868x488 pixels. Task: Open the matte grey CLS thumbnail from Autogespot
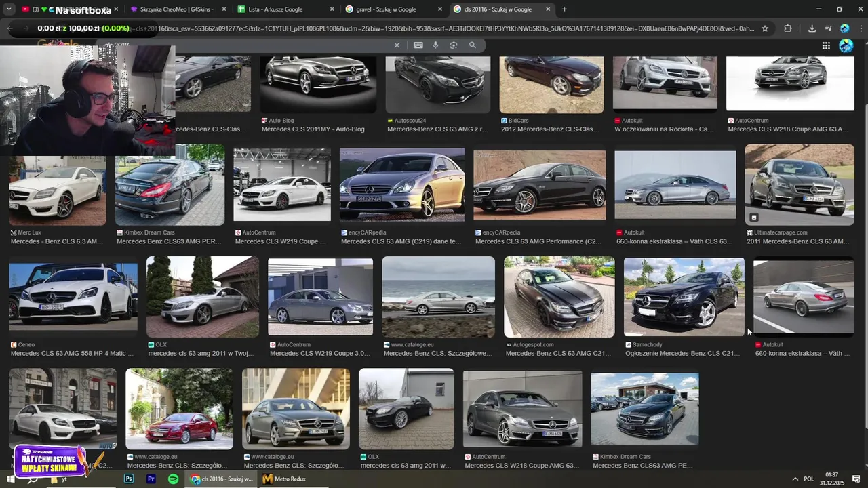pyautogui.click(x=559, y=296)
